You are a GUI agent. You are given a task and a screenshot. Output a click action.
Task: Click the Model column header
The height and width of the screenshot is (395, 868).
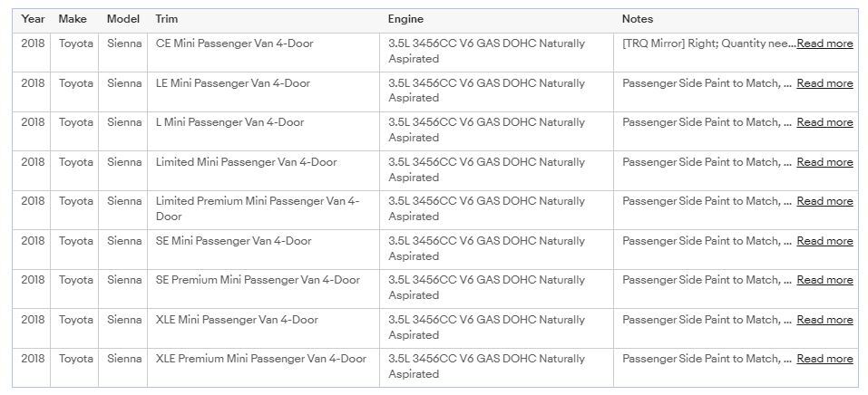point(122,19)
